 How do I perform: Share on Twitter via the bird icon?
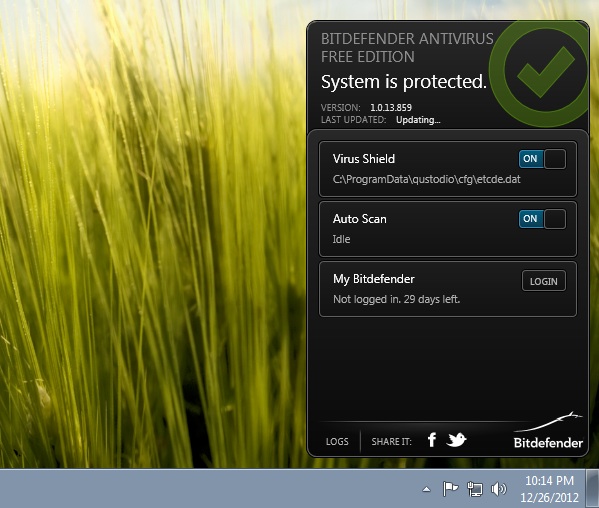(457, 440)
